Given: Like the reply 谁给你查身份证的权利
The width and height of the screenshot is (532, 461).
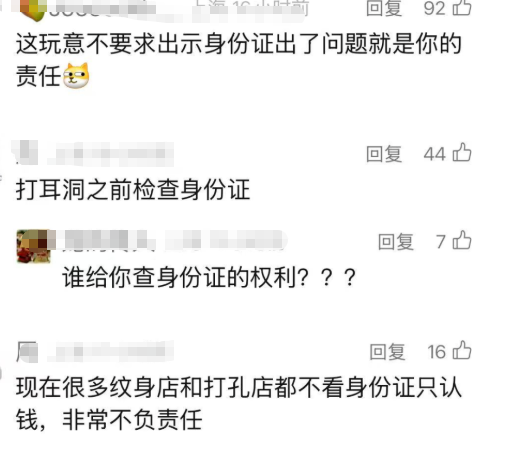Looking at the screenshot, I should tap(462, 240).
